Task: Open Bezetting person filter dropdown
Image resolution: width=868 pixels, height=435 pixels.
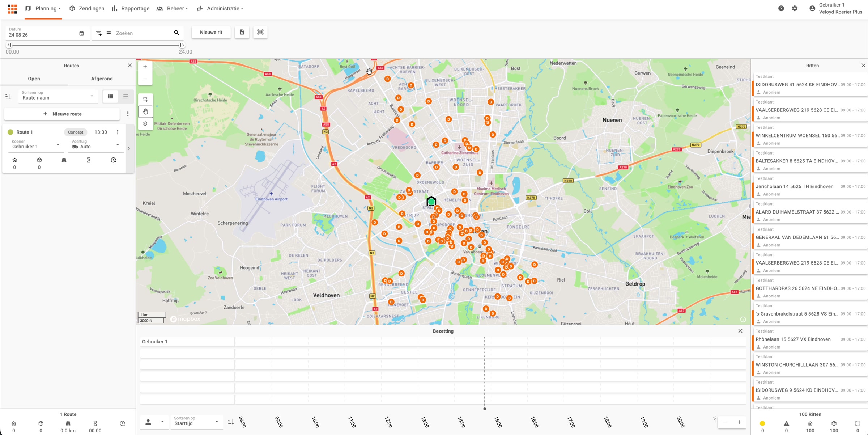Action: (x=154, y=422)
